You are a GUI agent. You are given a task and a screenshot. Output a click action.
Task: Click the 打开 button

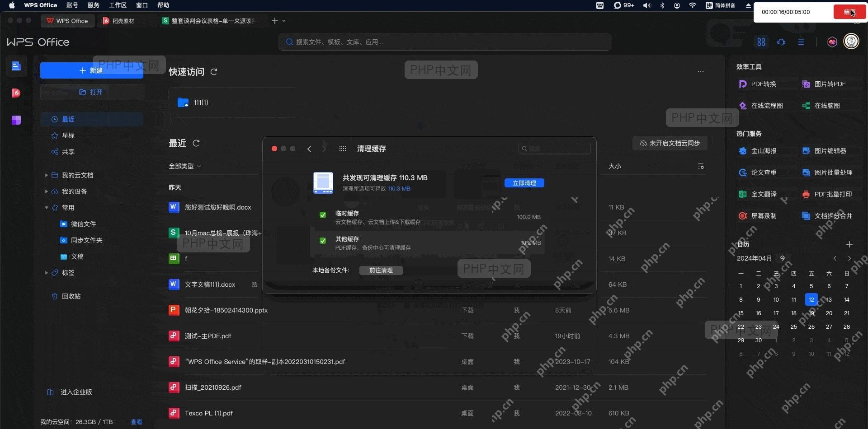(92, 92)
